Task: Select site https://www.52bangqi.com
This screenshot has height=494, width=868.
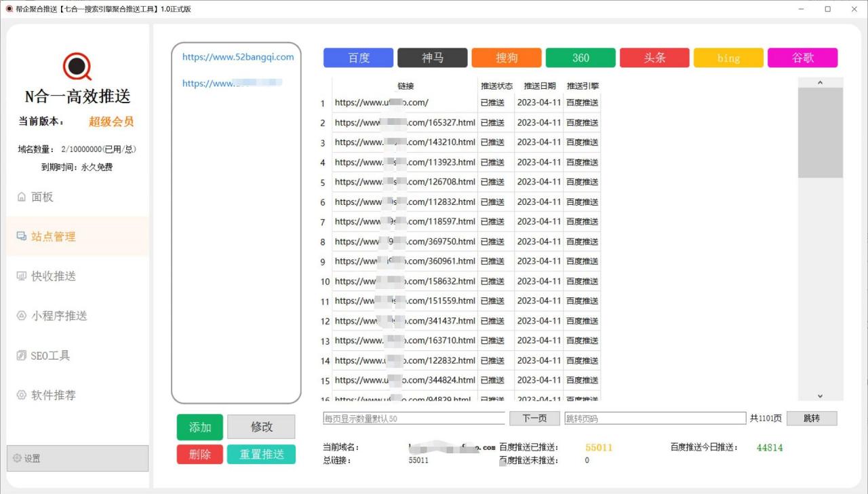Action: (x=238, y=57)
